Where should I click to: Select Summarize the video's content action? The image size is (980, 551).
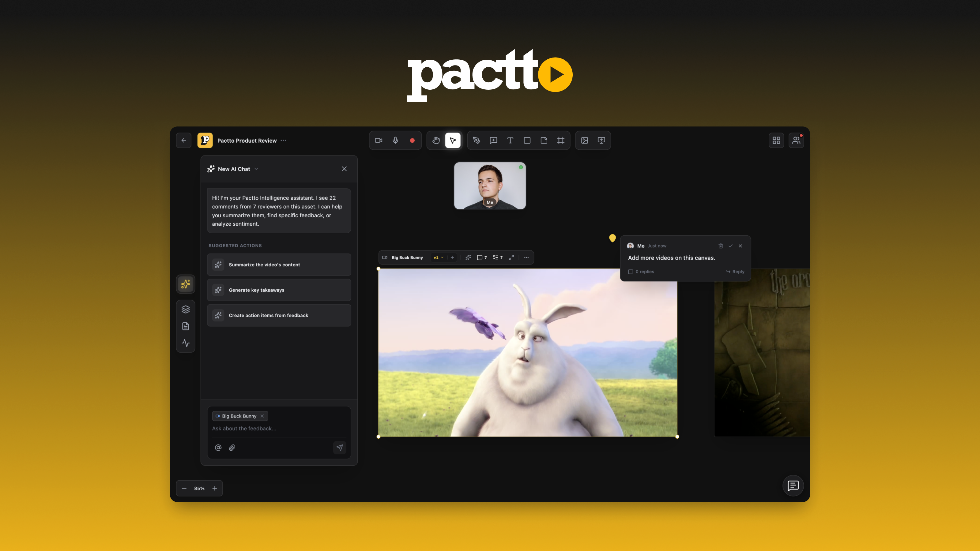click(x=279, y=265)
